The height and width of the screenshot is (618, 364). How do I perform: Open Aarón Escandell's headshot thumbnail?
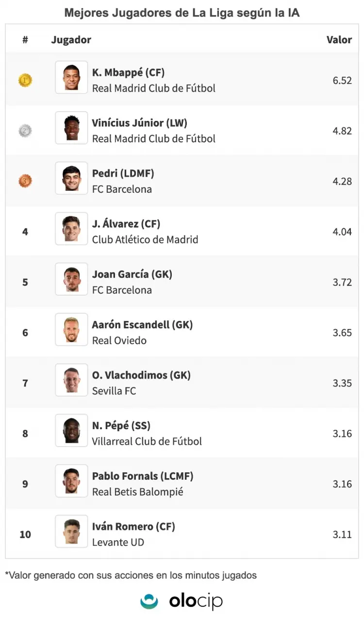pyautogui.click(x=71, y=330)
